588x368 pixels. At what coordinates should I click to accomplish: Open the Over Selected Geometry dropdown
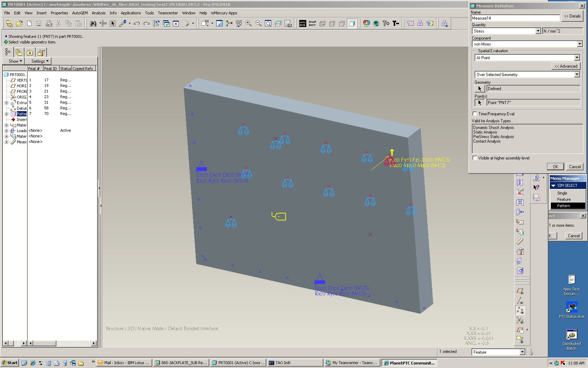[x=577, y=75]
